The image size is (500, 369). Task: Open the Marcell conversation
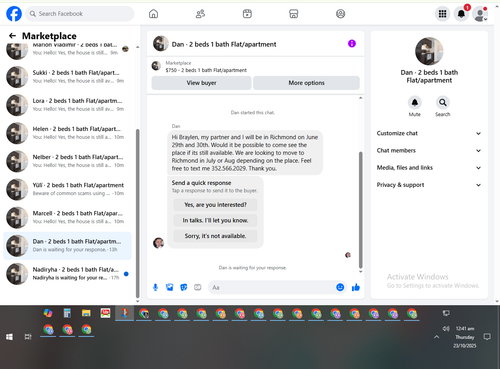[x=67, y=217]
